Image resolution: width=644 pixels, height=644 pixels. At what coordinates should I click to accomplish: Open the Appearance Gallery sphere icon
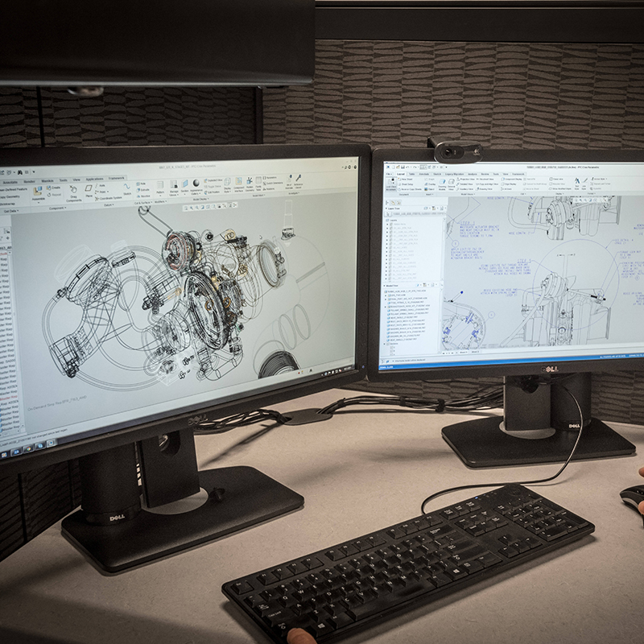[196, 183]
